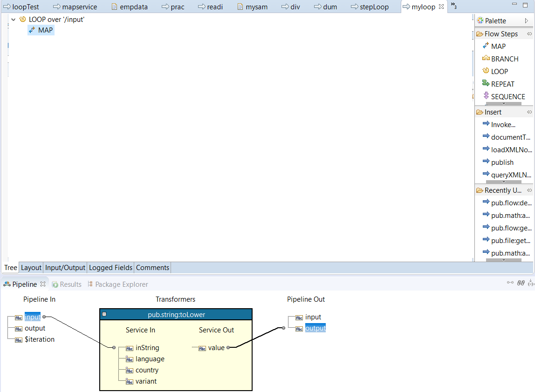Select input variable in Pipeline Out
Screen dimensions: 535x392
(313, 317)
